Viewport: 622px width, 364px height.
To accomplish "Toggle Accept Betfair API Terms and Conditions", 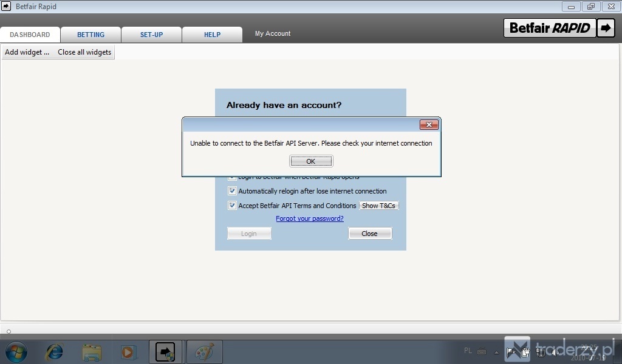I will (232, 206).
